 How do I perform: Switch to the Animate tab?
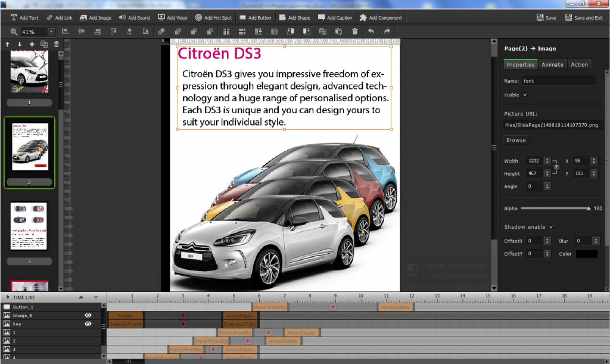[x=552, y=64]
